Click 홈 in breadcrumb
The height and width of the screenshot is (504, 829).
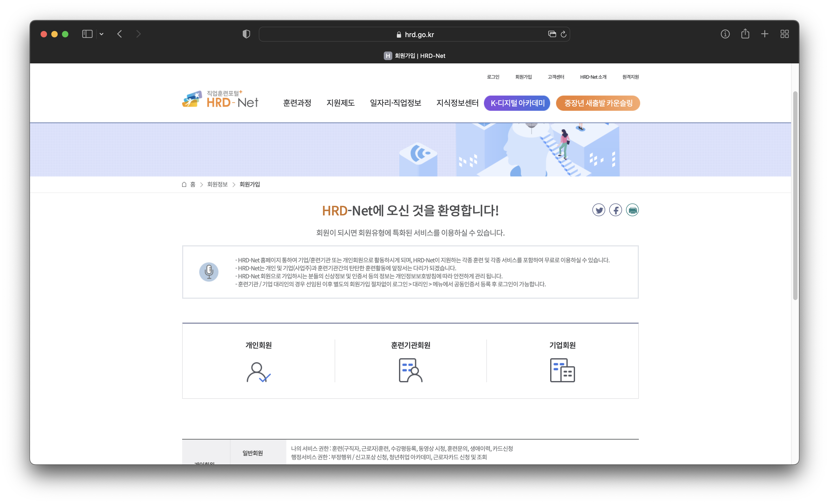coord(193,184)
